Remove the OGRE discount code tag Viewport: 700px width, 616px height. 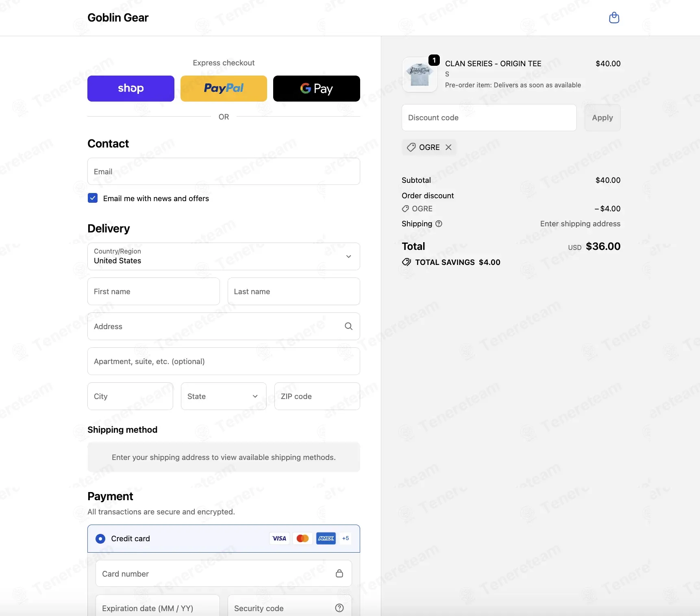coord(448,147)
